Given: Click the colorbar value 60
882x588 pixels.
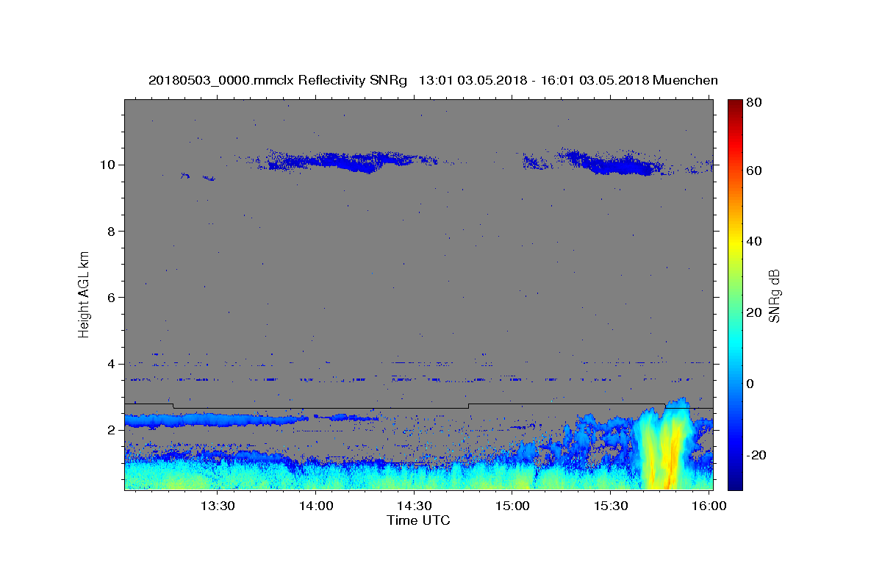Looking at the screenshot, I should coord(756,171).
